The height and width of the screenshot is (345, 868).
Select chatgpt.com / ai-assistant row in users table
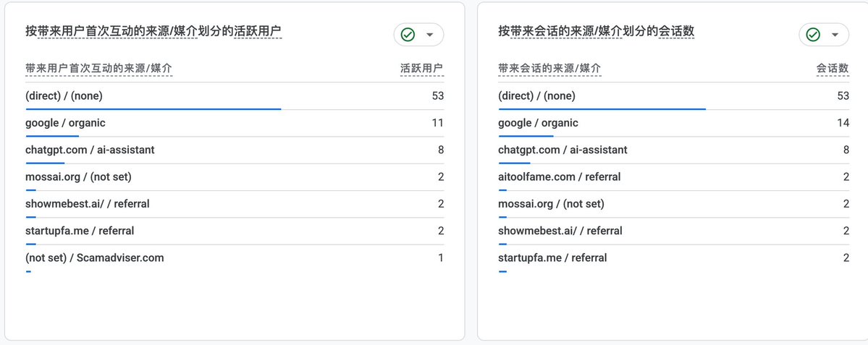[235, 150]
